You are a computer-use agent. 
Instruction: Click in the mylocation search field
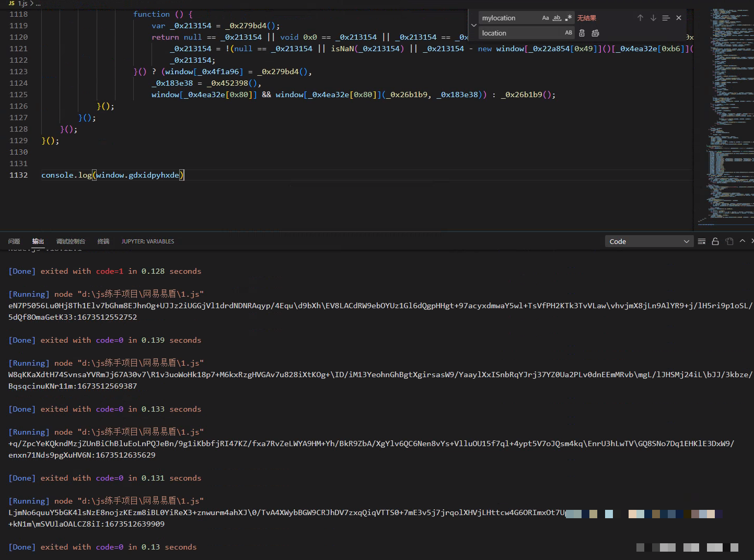coord(508,18)
